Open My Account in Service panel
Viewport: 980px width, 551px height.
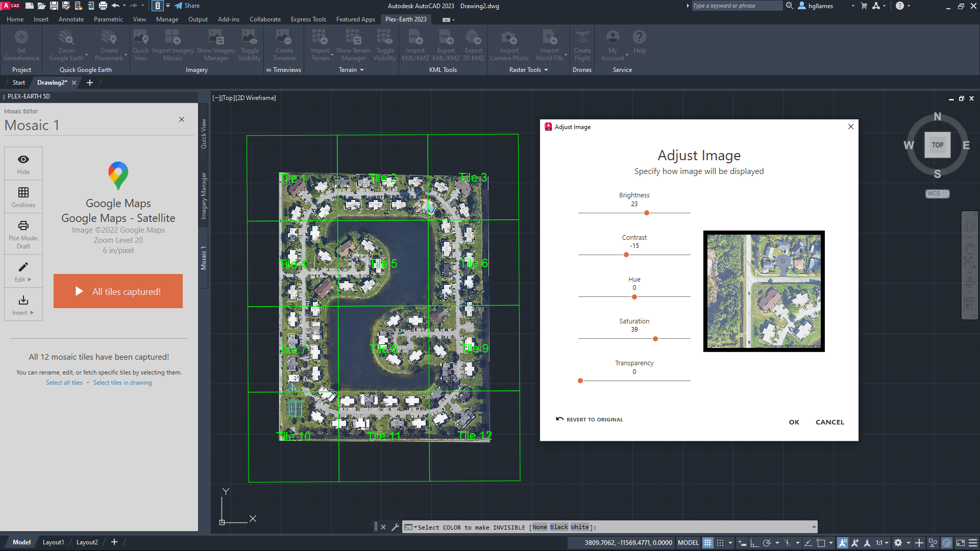click(613, 45)
